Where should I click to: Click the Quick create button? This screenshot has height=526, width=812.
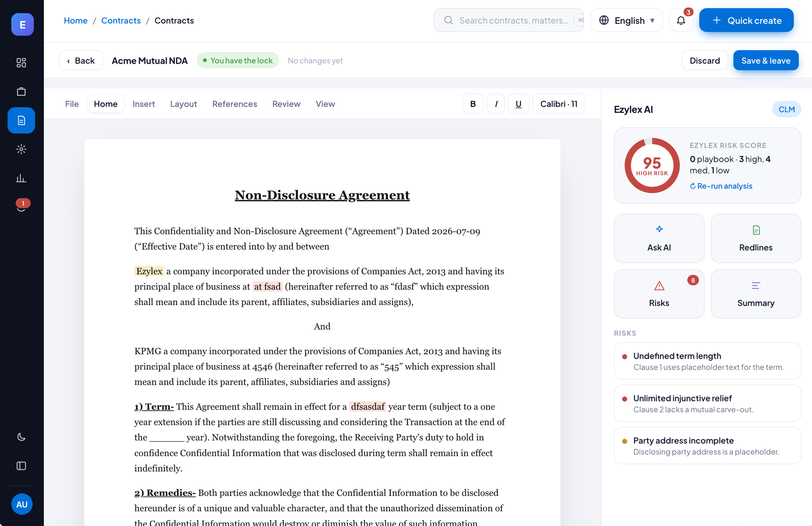(x=746, y=20)
